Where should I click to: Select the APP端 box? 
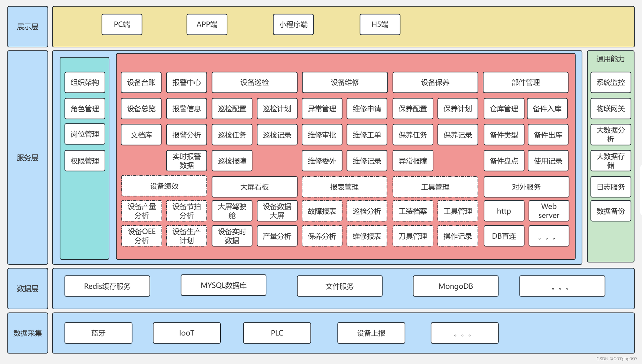[x=207, y=24]
